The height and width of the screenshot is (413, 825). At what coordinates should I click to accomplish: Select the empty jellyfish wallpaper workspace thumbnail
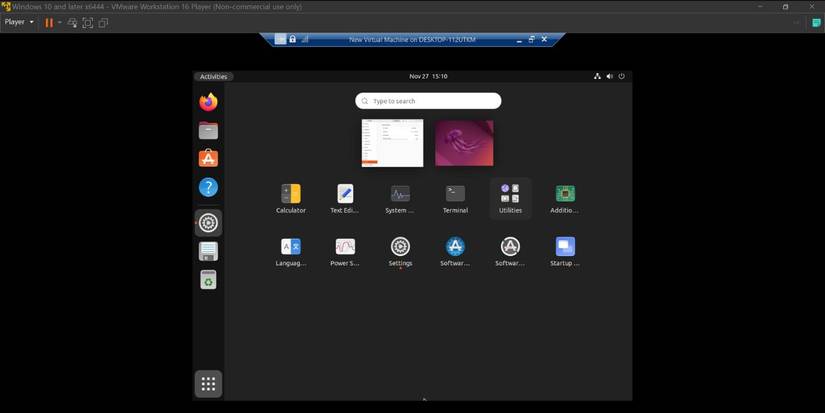click(x=464, y=143)
